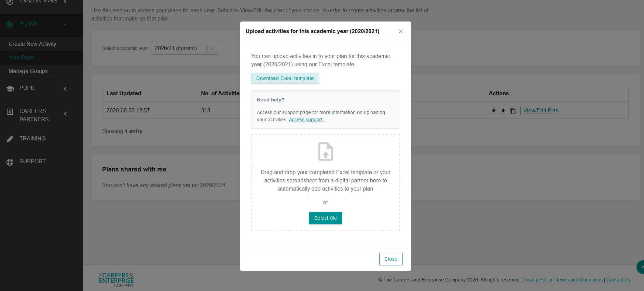Click the Plans target icon in sidebar
Screen dimensions: 644x291
(x=10, y=24)
